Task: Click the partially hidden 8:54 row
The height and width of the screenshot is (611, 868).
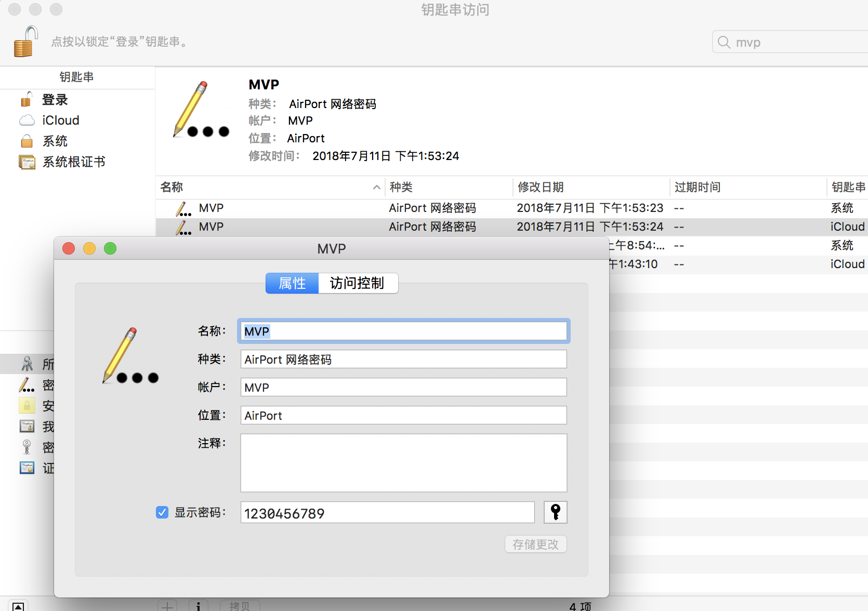Action: pos(739,246)
